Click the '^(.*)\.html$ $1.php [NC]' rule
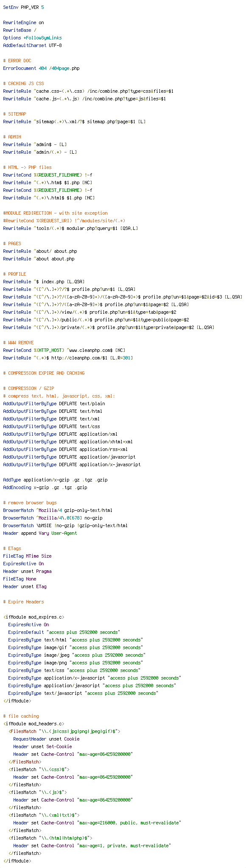Image resolution: width=246 pixels, height=868 pixels. pos(49,198)
